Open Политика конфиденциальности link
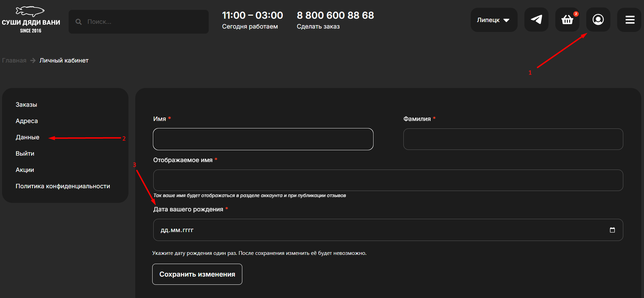This screenshot has height=298, width=644. [x=63, y=186]
